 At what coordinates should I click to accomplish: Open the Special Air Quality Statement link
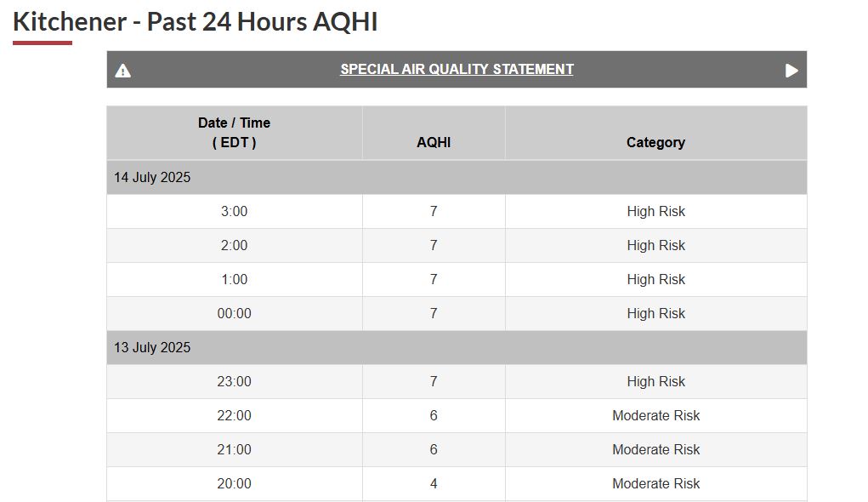(x=457, y=70)
